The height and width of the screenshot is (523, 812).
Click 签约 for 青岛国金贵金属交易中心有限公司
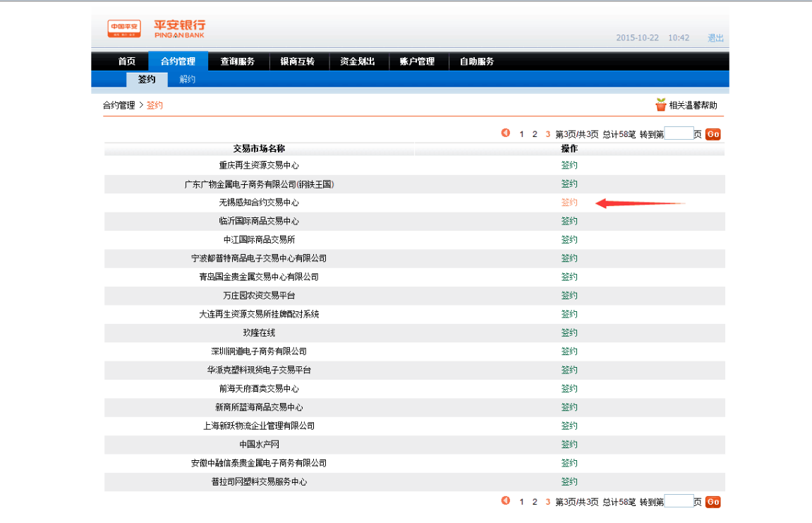tap(569, 277)
